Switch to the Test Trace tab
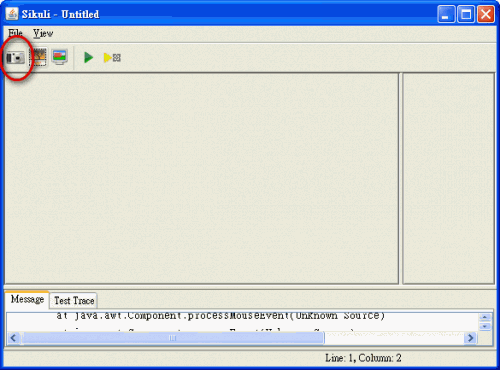Image resolution: width=500 pixels, height=370 pixels. tap(74, 301)
